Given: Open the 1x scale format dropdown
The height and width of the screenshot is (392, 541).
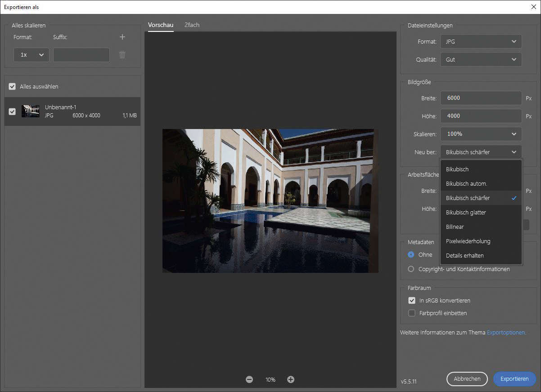Looking at the screenshot, I should pos(32,54).
